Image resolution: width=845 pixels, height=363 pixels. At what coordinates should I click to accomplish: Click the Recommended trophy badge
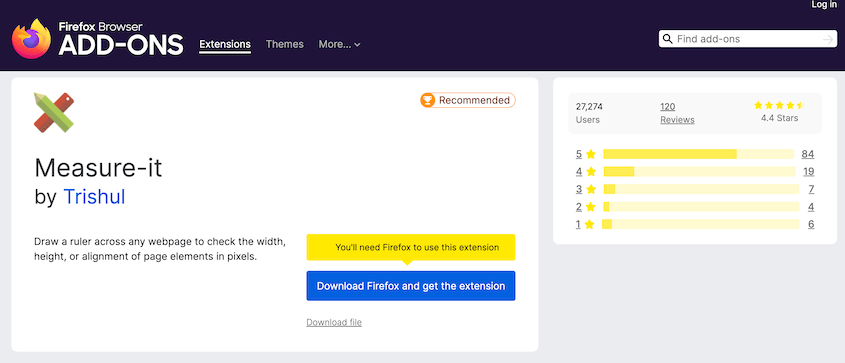coord(468,100)
